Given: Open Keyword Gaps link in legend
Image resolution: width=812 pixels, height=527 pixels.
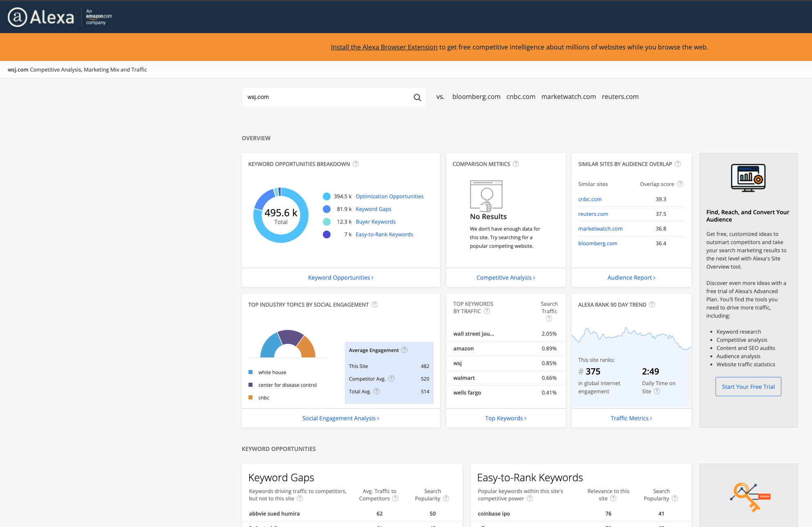Looking at the screenshot, I should click(x=374, y=209).
